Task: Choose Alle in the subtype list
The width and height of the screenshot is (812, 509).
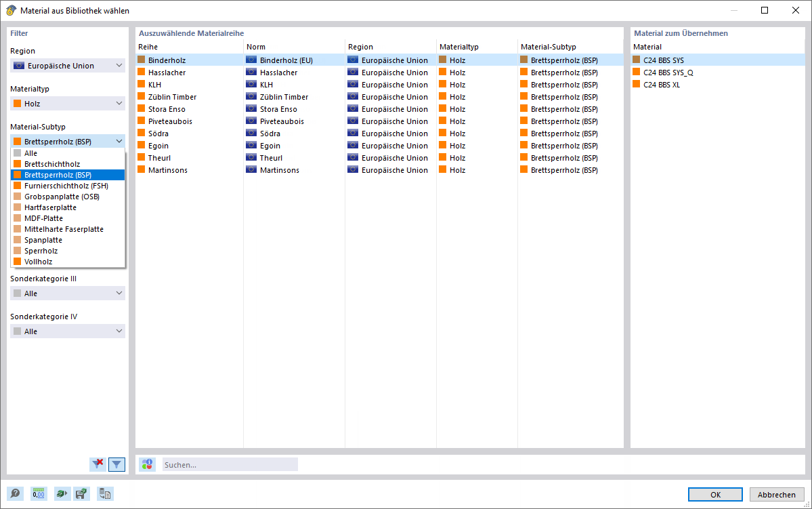Action: pos(68,153)
